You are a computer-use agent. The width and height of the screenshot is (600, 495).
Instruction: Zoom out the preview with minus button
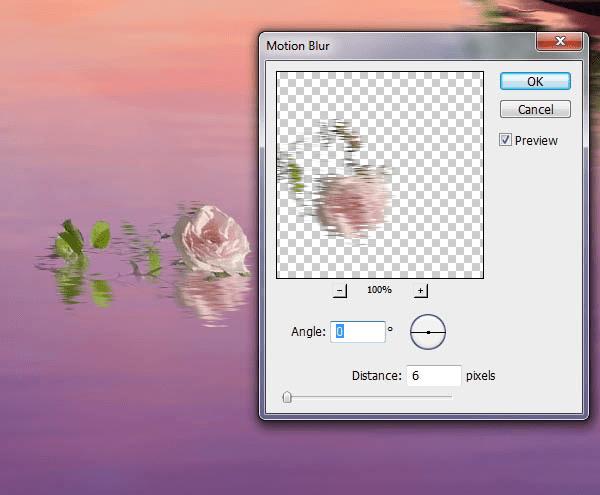(x=339, y=290)
